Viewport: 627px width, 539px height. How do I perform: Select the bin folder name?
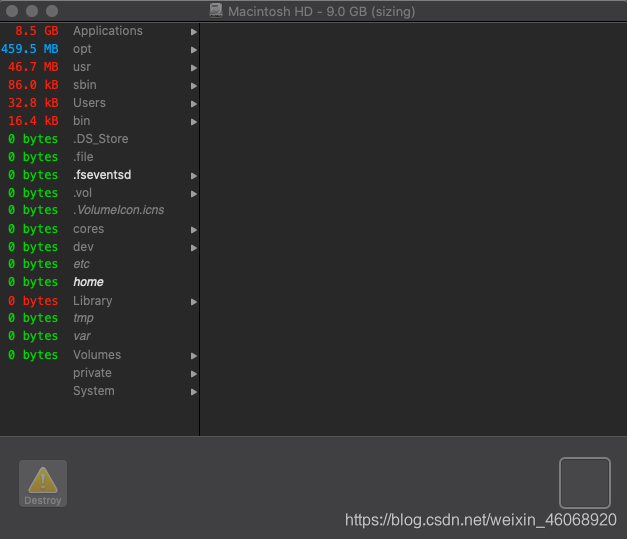81,121
